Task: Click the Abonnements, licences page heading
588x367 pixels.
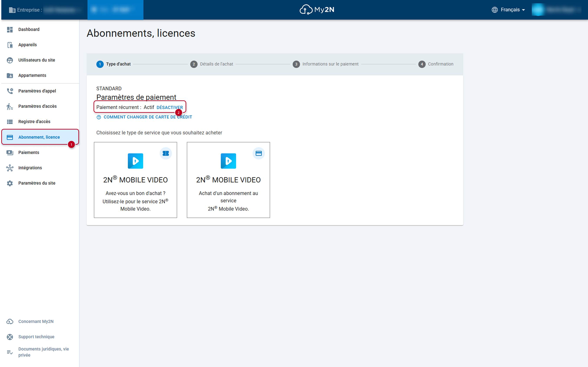Action: 141,33
